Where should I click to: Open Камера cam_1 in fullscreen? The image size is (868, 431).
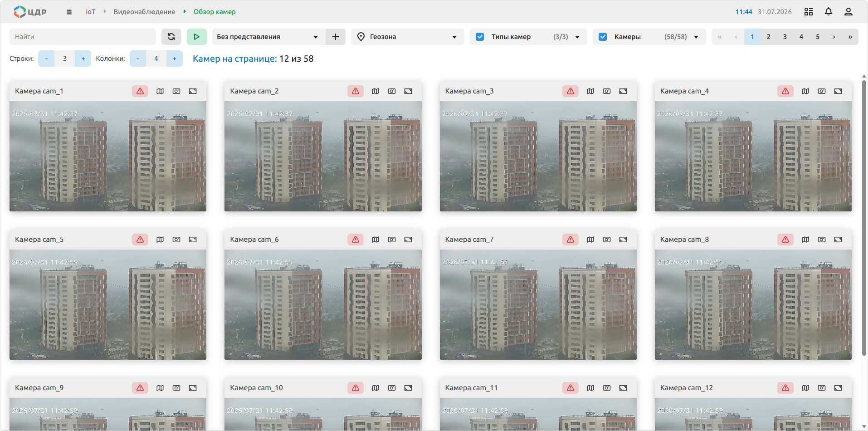[x=193, y=91]
